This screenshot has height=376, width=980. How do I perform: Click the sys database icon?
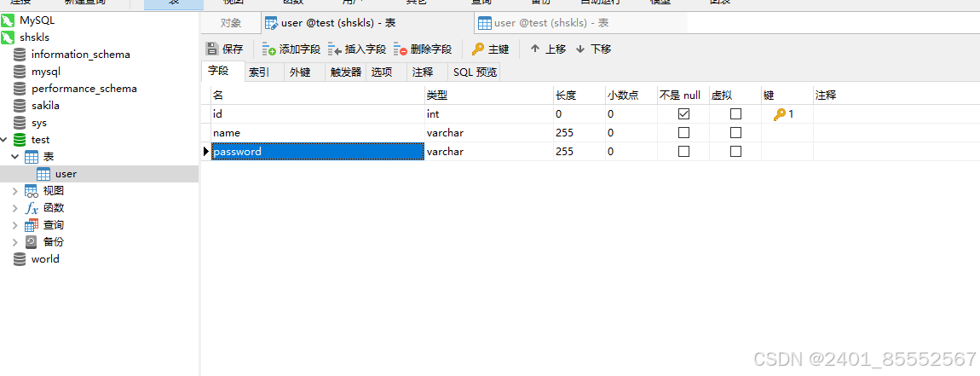pyautogui.click(x=20, y=123)
